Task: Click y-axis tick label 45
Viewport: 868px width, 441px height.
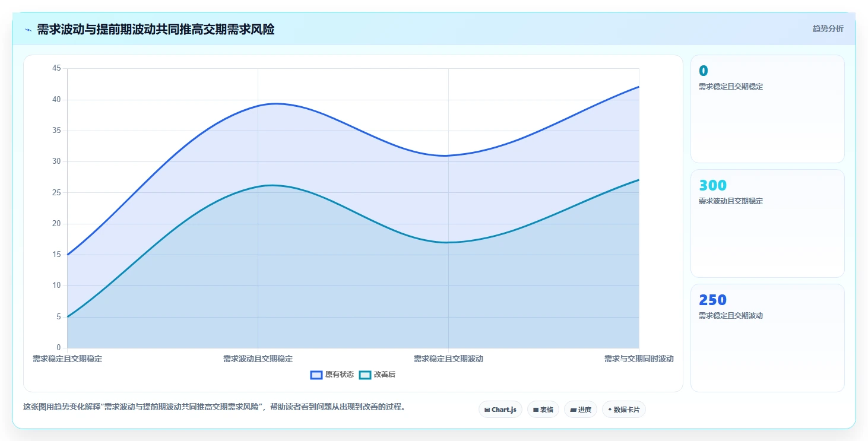Action: tap(56, 68)
